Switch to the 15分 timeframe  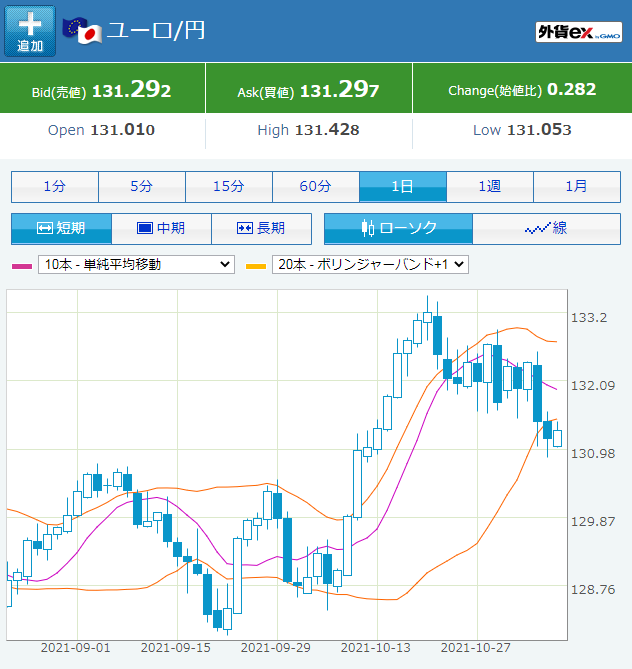[229, 186]
